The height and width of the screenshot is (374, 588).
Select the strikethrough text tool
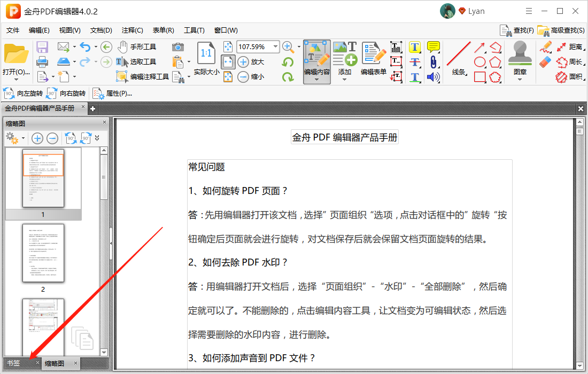pos(414,62)
